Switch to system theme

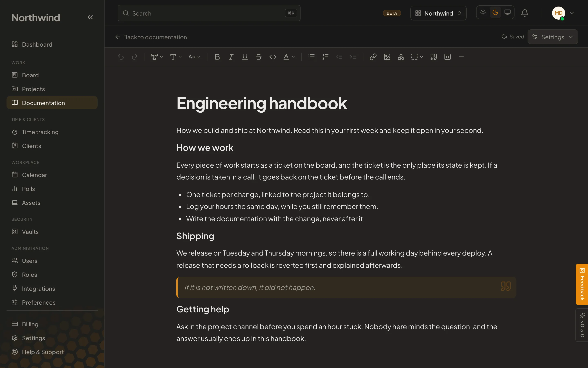pyautogui.click(x=507, y=12)
